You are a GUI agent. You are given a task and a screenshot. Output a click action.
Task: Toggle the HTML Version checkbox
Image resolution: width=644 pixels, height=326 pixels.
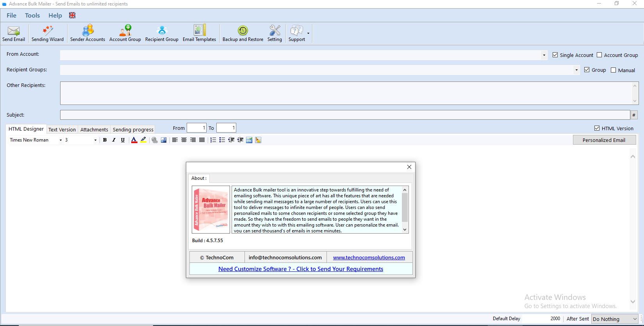click(x=597, y=128)
